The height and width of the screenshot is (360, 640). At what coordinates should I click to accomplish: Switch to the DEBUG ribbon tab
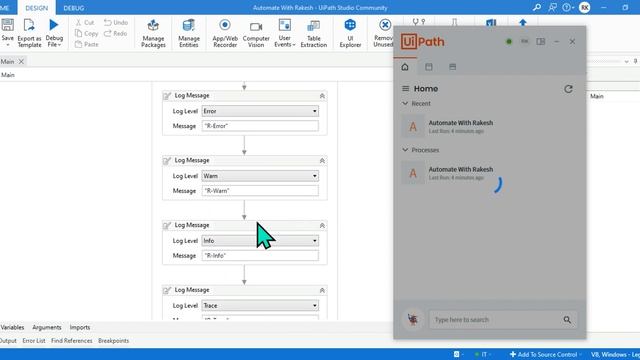tap(73, 8)
